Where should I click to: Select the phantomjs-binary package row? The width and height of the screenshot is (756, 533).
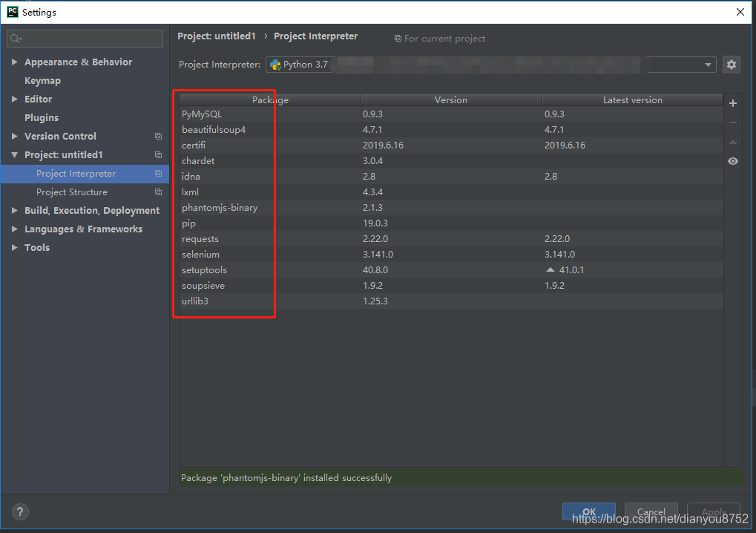451,207
